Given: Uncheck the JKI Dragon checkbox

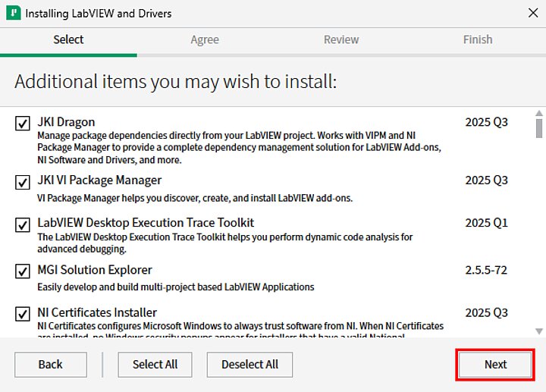Looking at the screenshot, I should 23,124.
